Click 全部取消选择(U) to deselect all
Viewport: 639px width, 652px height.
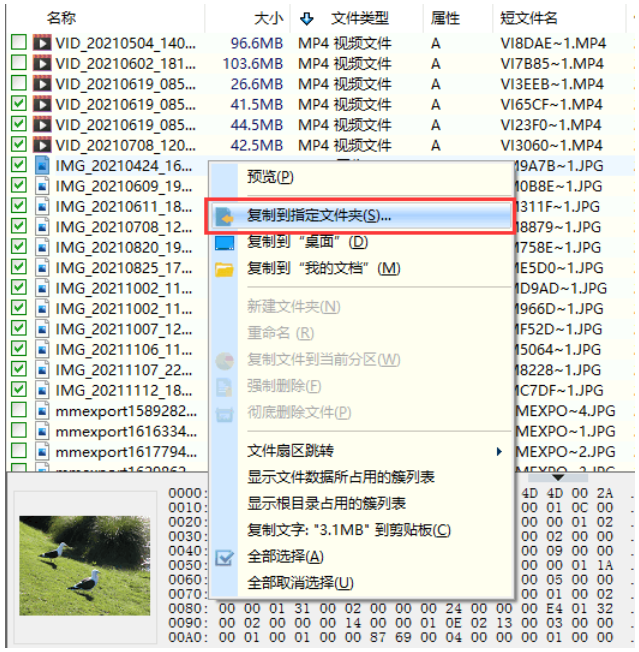click(300, 583)
